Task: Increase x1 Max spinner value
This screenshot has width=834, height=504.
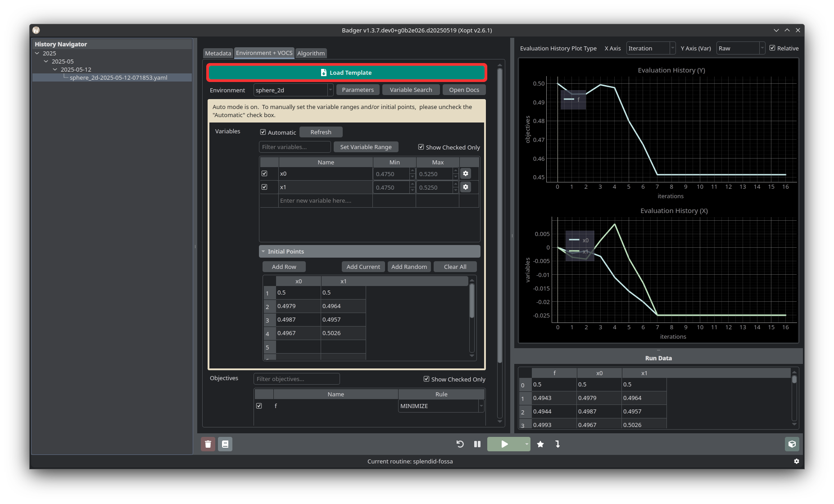Action: (x=455, y=184)
